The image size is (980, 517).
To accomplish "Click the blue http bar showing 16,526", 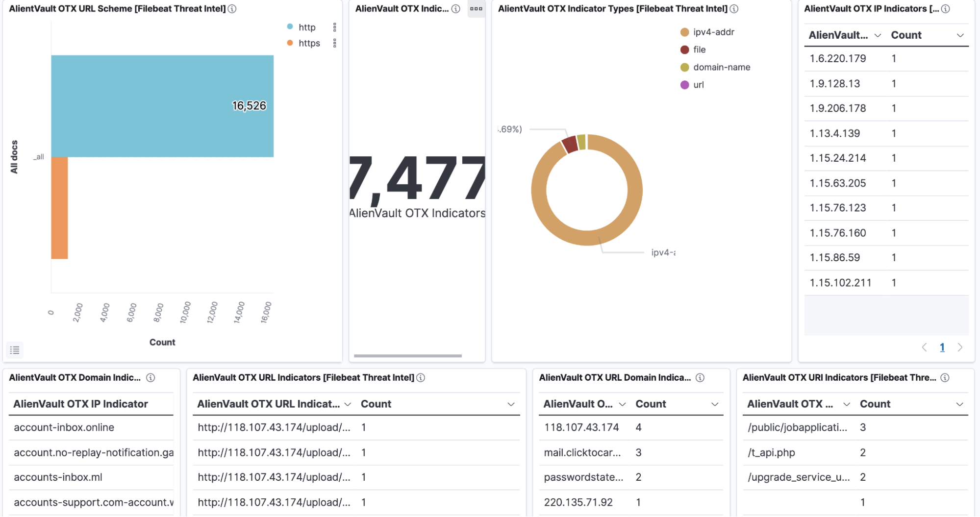I will [162, 106].
